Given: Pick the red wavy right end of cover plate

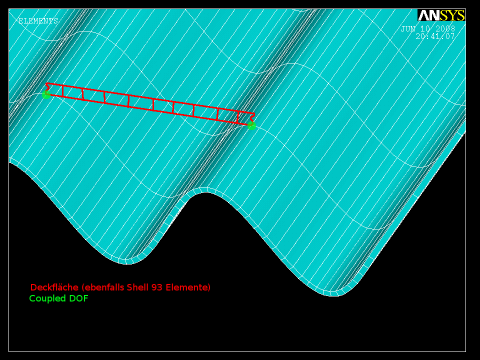Looking at the screenshot, I should coord(253,118).
